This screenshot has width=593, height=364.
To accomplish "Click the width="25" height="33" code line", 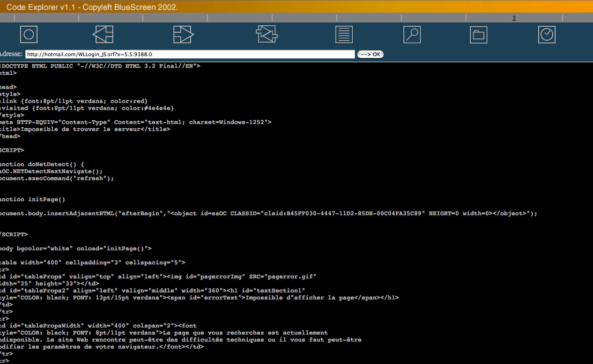I will (50, 284).
